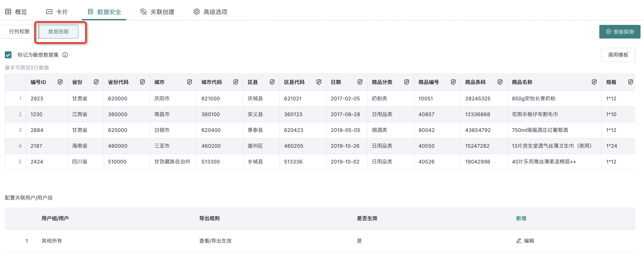Click the pencil icon next to 编辑
This screenshot has height=259, width=644.
click(x=519, y=241)
